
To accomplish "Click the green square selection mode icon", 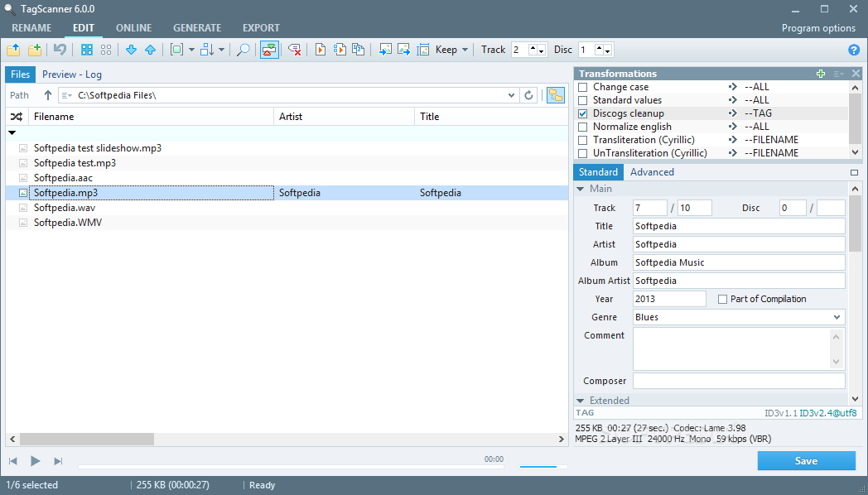I will pyautogui.click(x=176, y=50).
